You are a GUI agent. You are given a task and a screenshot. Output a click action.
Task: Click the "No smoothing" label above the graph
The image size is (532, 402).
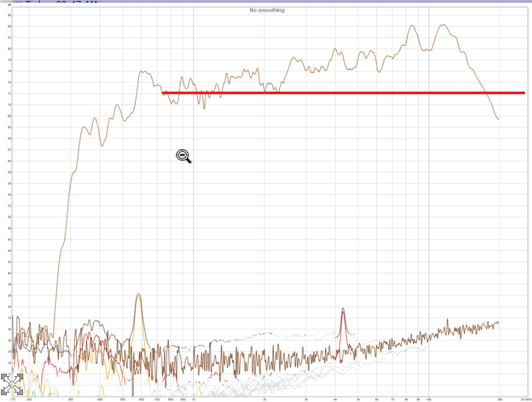click(x=267, y=10)
